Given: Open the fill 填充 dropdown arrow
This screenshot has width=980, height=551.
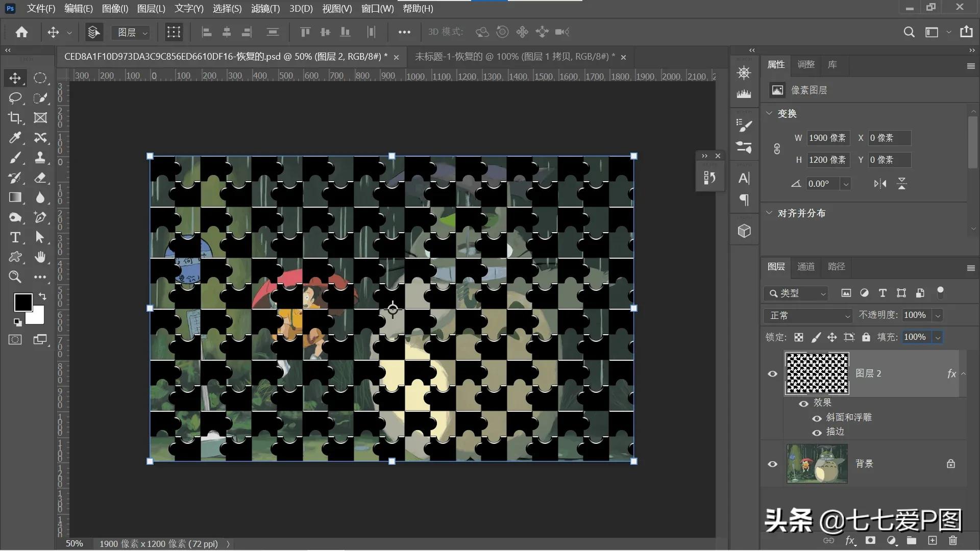Looking at the screenshot, I should [938, 337].
